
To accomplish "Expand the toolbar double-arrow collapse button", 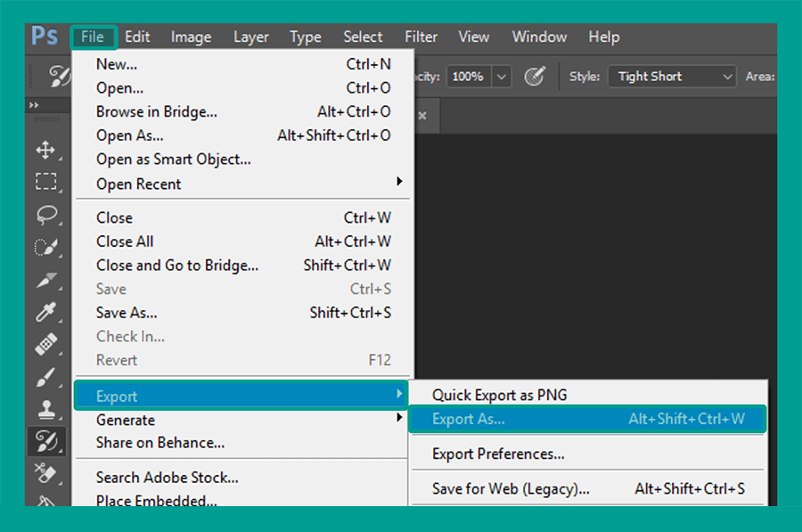I will pos(34,105).
